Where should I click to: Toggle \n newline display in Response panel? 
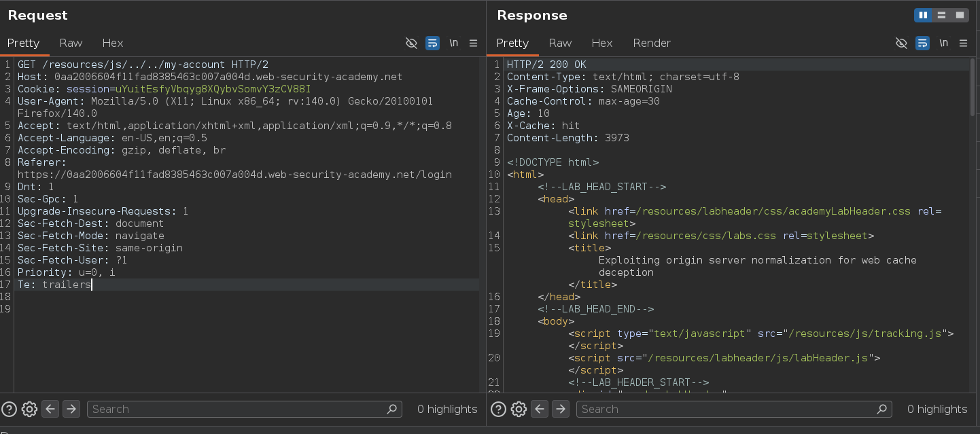(943, 43)
